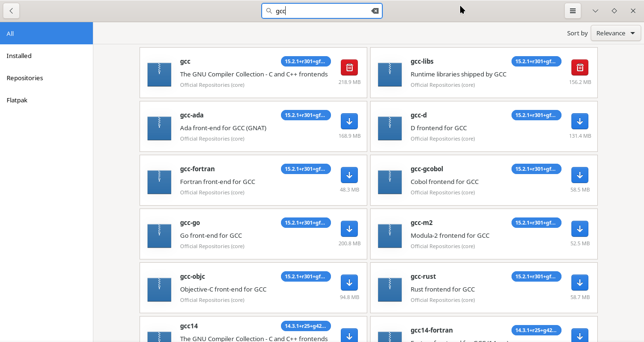Clear the search field text

click(x=375, y=11)
